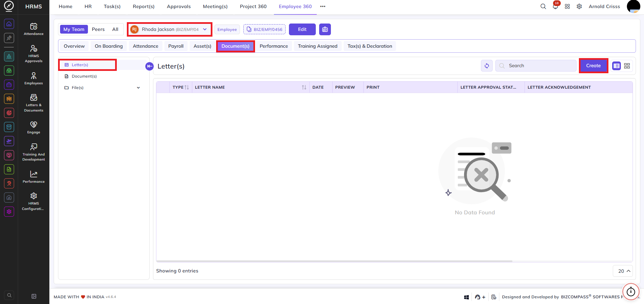Open the Training Assigned tab

tap(317, 46)
